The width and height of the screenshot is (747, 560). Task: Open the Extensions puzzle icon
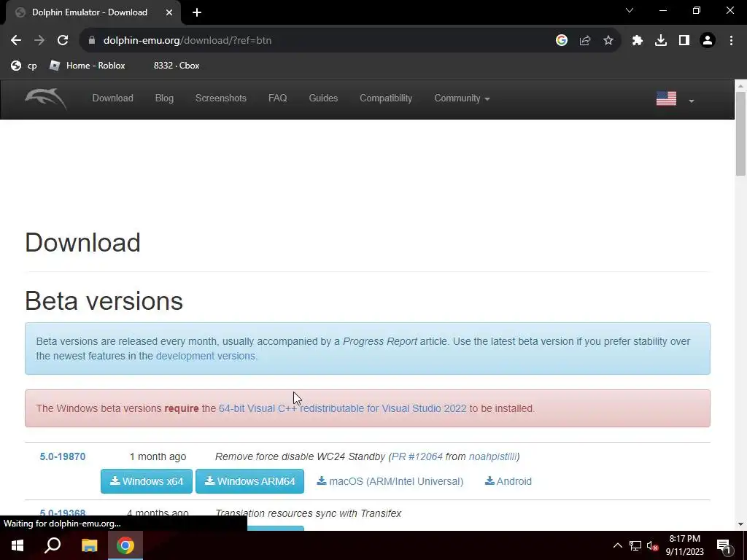(x=638, y=41)
